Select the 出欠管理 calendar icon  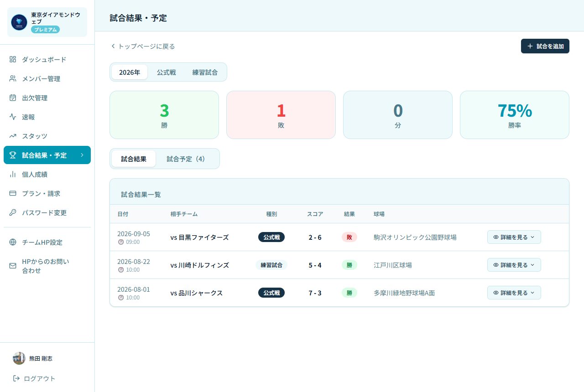pos(13,98)
